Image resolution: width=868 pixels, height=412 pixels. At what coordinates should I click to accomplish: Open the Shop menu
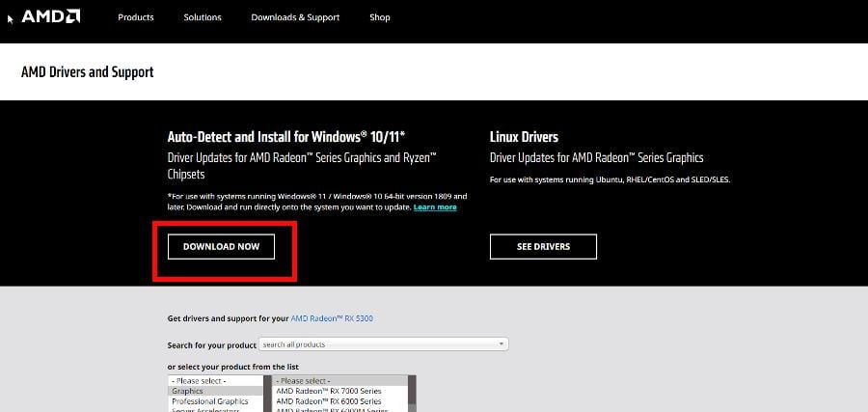380,17
